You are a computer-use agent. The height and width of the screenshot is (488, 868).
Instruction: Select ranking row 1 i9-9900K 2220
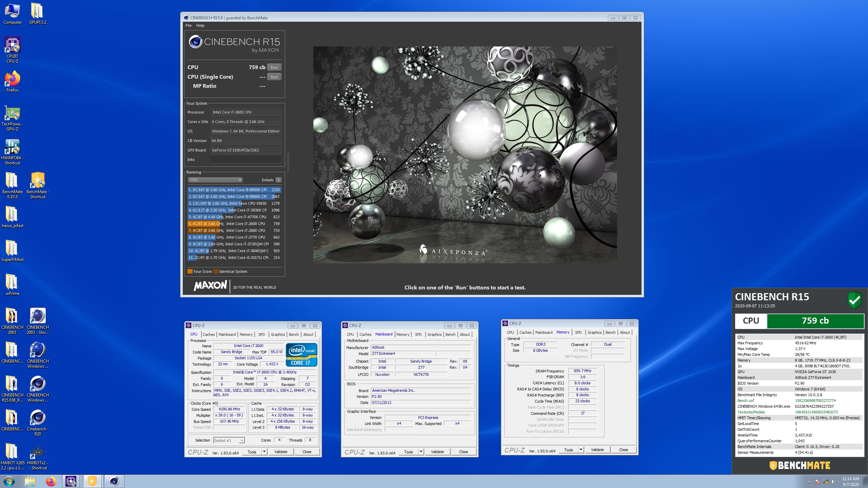(234, 190)
